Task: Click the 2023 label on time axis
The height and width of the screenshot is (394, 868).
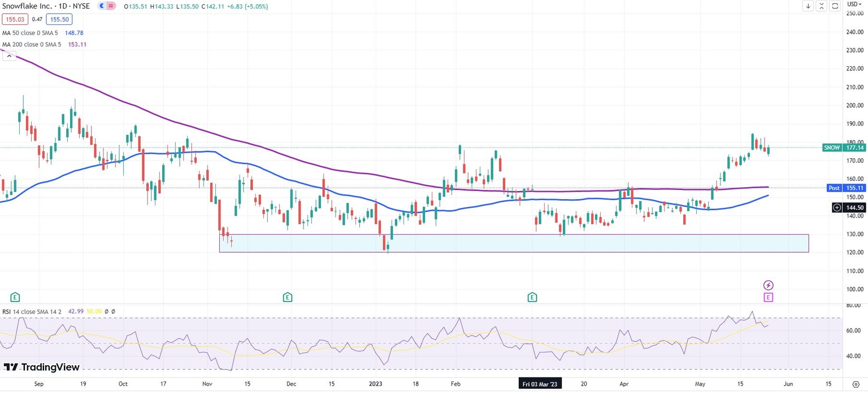Action: tap(376, 384)
